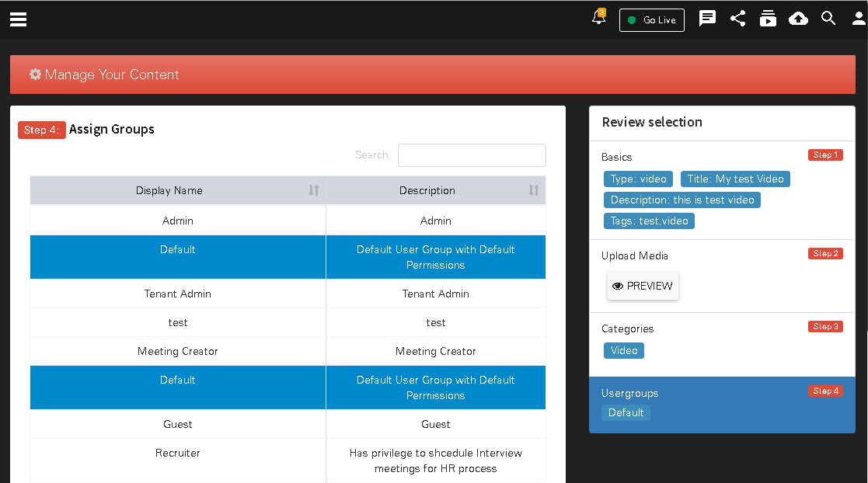
Task: Open the chat messages icon
Action: 707,19
